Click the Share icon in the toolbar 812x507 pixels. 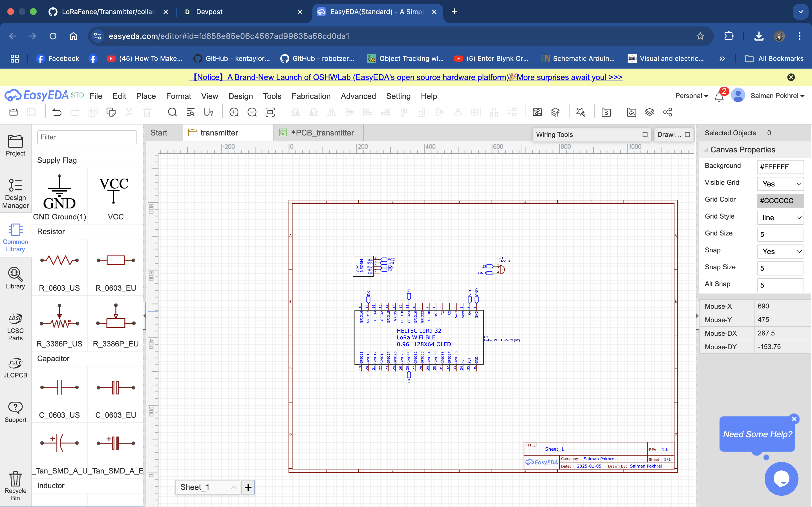click(667, 112)
